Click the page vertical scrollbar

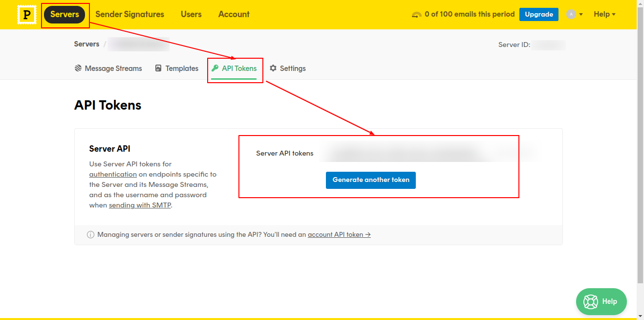click(x=641, y=146)
